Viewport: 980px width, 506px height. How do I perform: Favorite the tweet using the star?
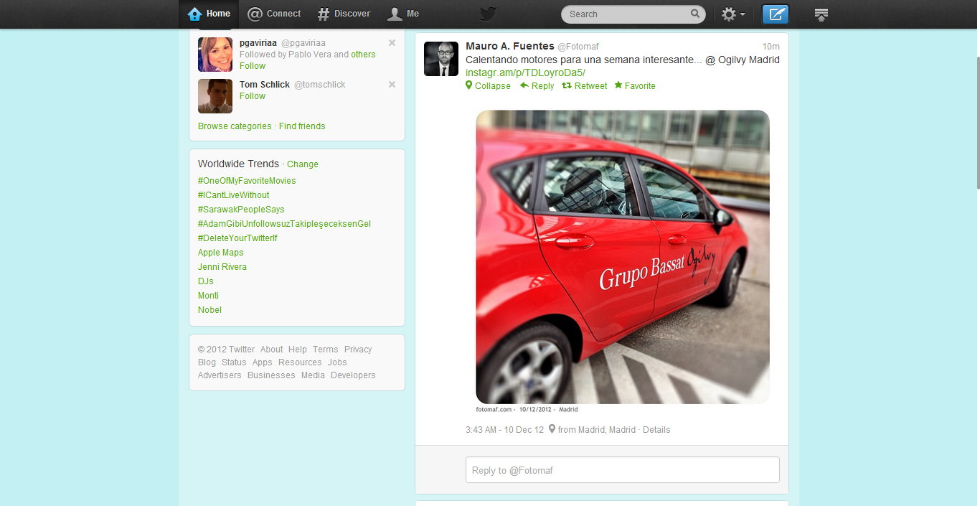tap(618, 85)
